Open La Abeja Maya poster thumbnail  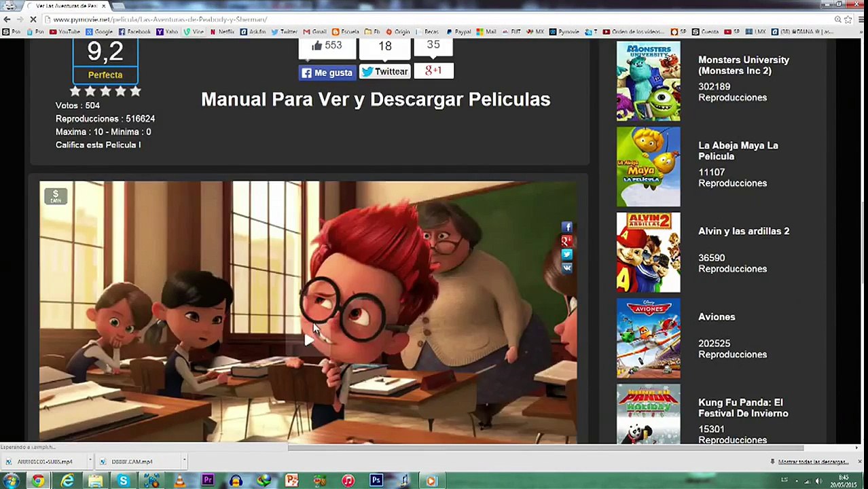coord(648,167)
